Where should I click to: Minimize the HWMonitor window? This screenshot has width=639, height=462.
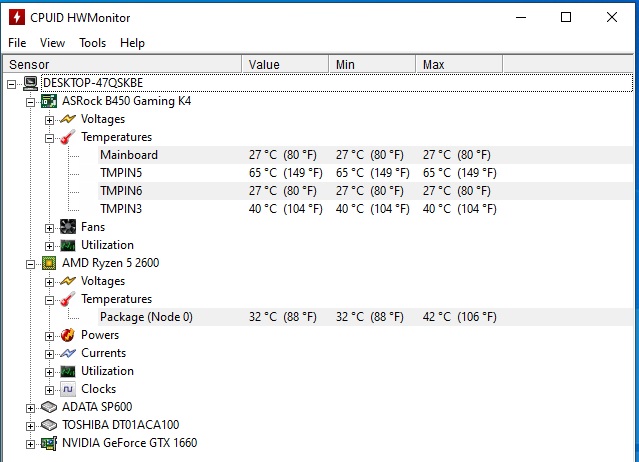click(521, 17)
